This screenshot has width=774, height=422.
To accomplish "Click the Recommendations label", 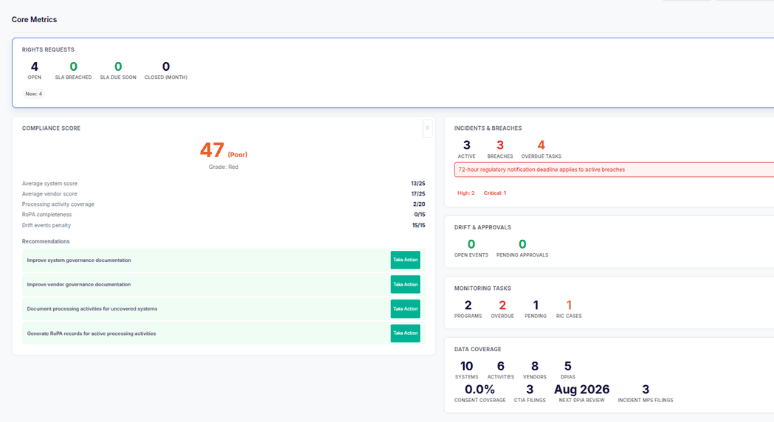I will pos(45,241).
